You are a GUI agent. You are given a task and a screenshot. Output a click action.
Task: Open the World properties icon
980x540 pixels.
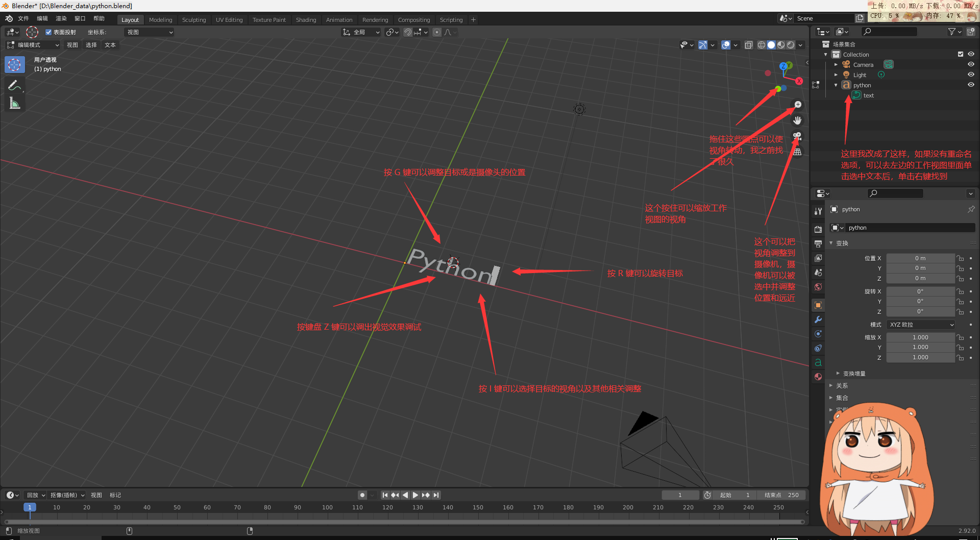[x=818, y=287]
